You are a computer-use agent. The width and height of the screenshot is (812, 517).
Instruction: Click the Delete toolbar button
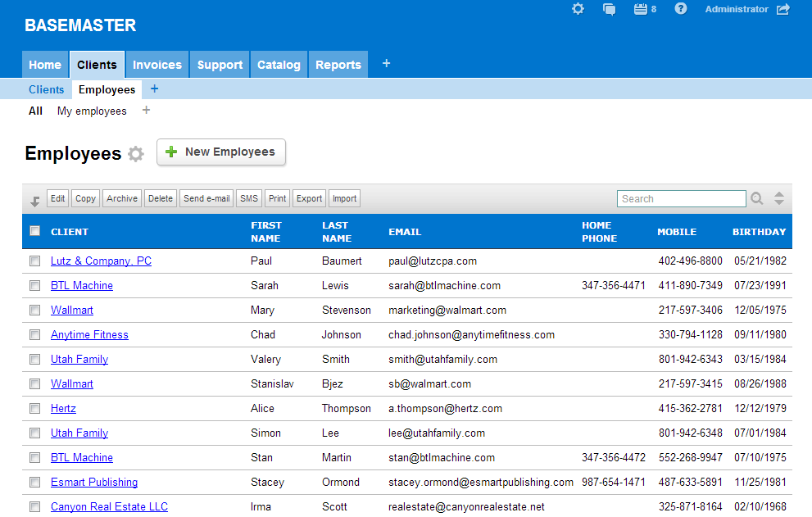[161, 198]
